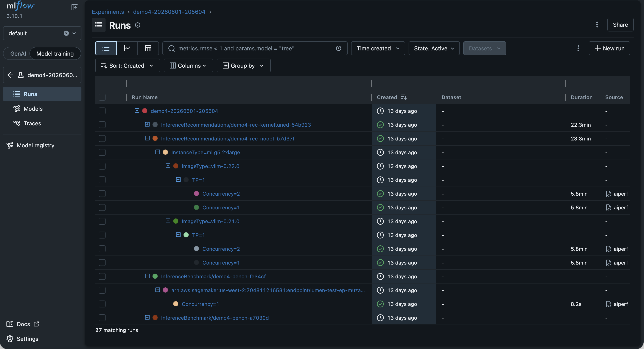This screenshot has height=349, width=644.
Task: Select all runs with the header checkbox
Action: coord(102,97)
